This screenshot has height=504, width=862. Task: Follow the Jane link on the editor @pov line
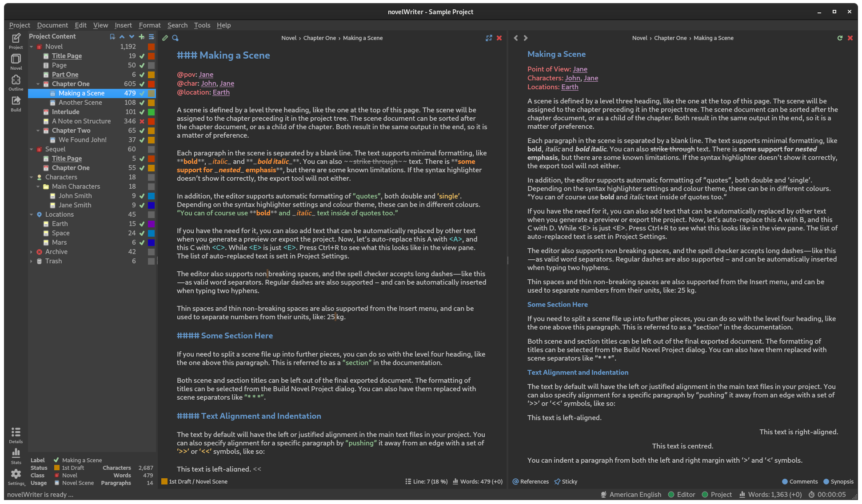click(x=206, y=75)
